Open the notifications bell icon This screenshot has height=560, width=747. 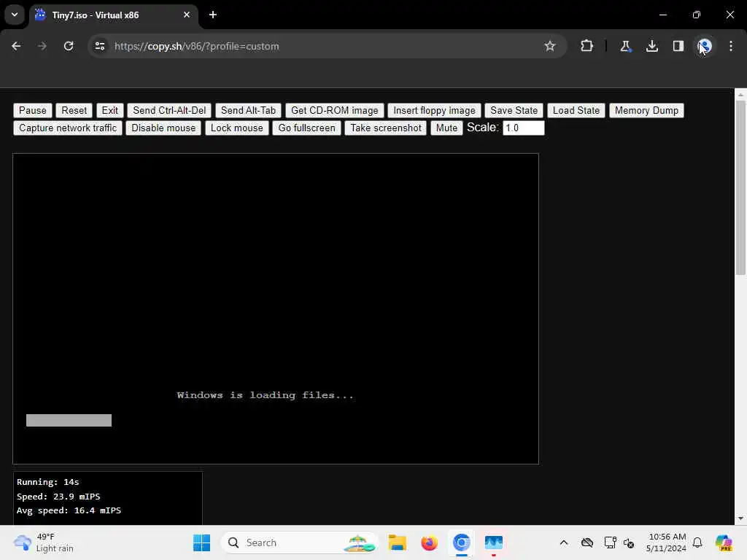[x=697, y=542]
